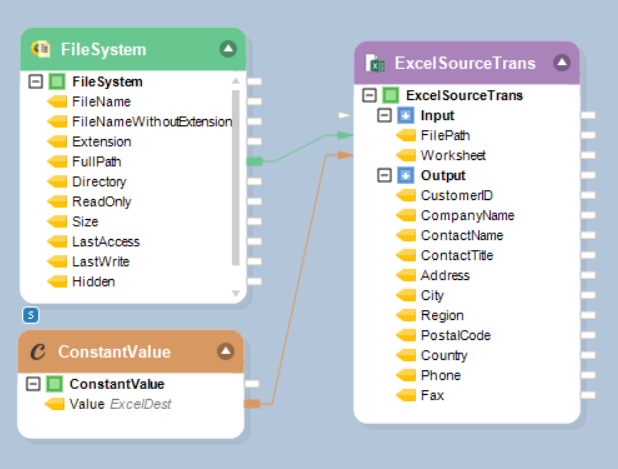Collapse the Output node in ExcelSourceTrans
Screen dimensions: 618x469
pyautogui.click(x=386, y=176)
